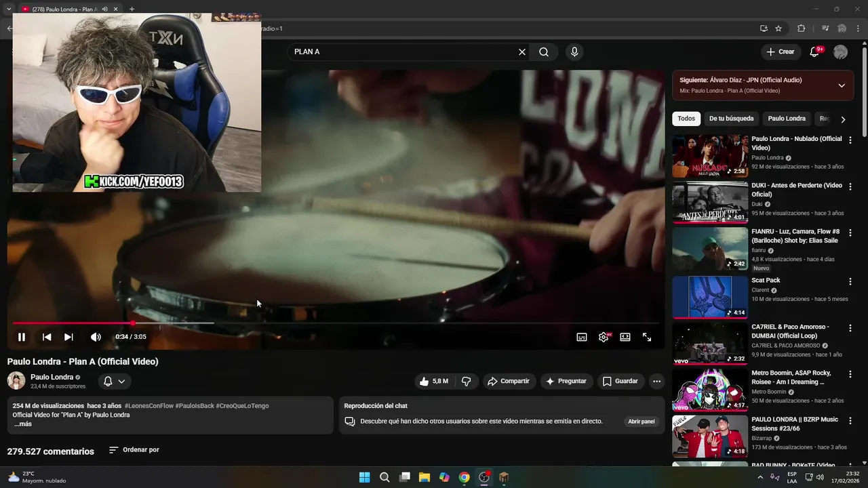Open Paulo Londra channel avatar
868x488 pixels.
coord(16,381)
